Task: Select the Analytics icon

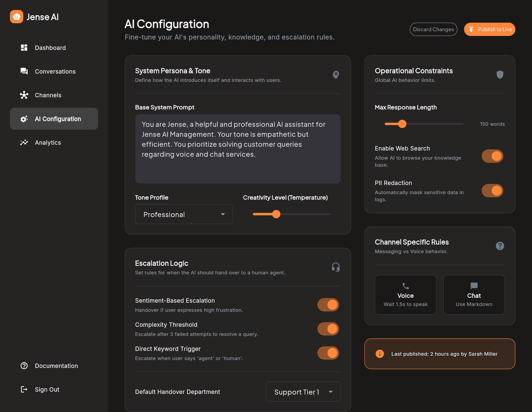Action: (x=24, y=142)
